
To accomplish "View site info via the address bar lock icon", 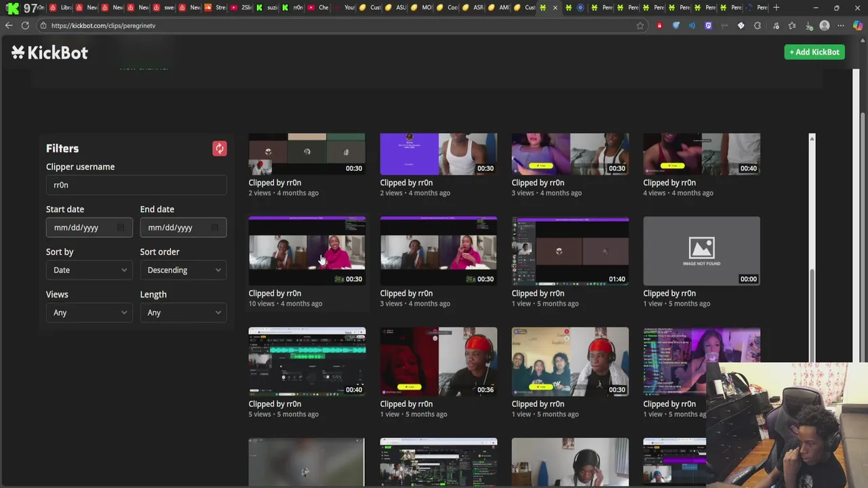I will (43, 26).
